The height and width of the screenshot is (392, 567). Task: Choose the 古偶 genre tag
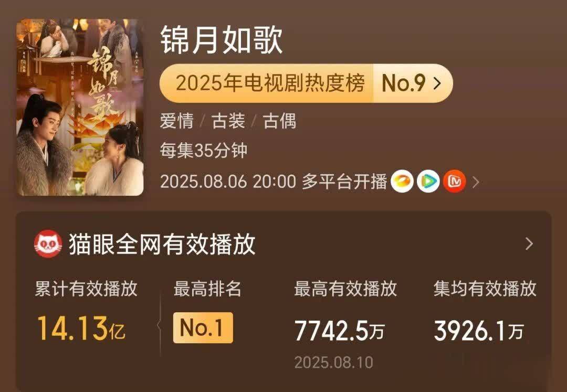(280, 121)
